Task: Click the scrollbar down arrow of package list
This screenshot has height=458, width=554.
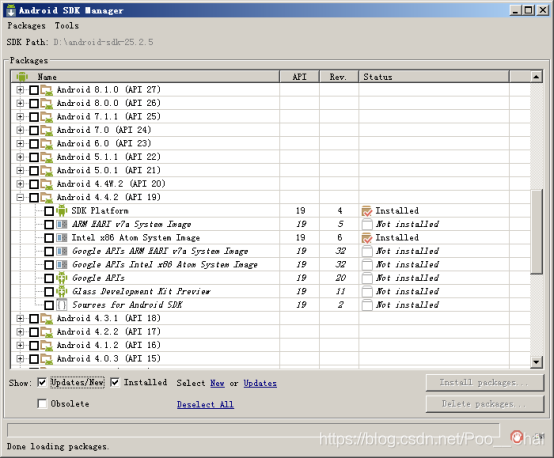Action: coord(536,362)
